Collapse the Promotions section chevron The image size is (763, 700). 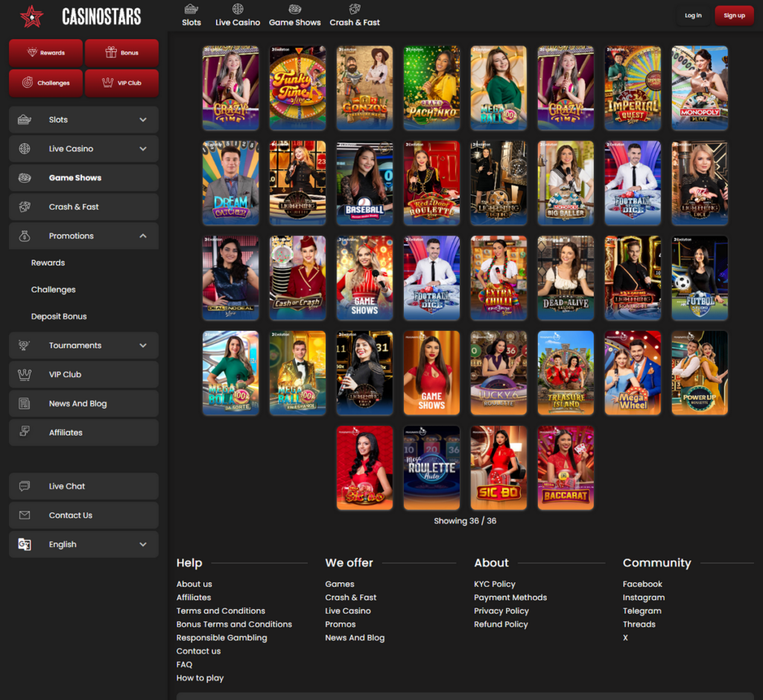[143, 236]
